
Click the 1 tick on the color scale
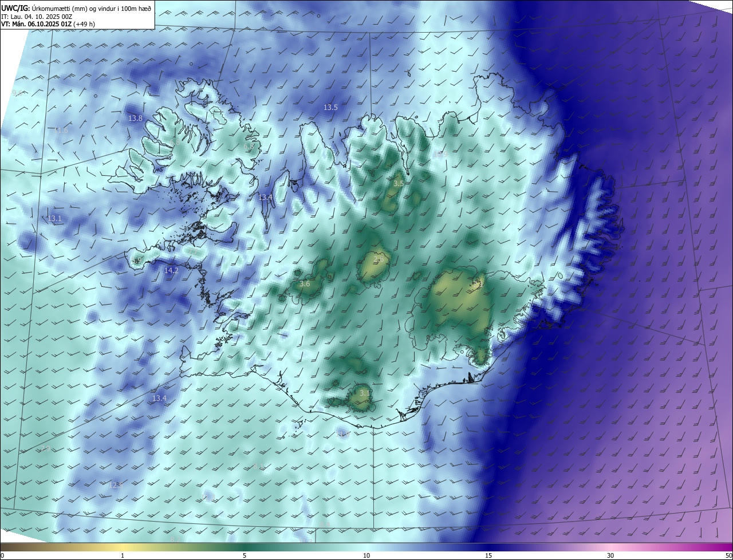[x=123, y=555]
